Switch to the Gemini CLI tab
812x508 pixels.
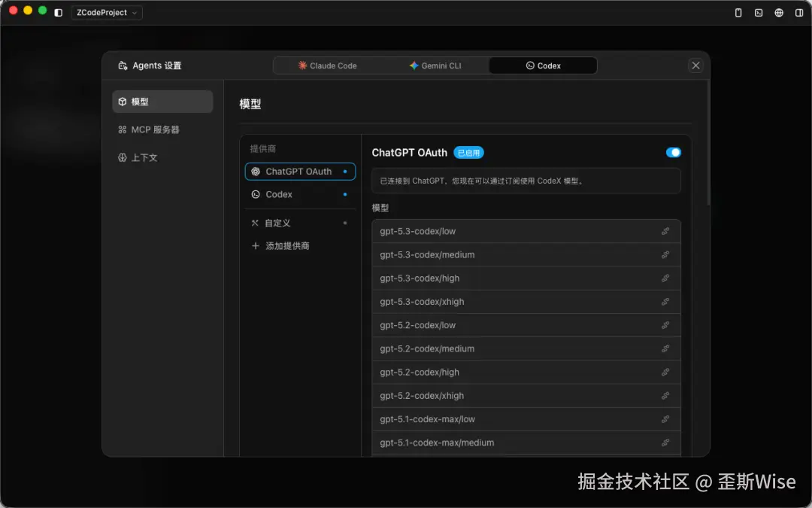click(x=435, y=65)
